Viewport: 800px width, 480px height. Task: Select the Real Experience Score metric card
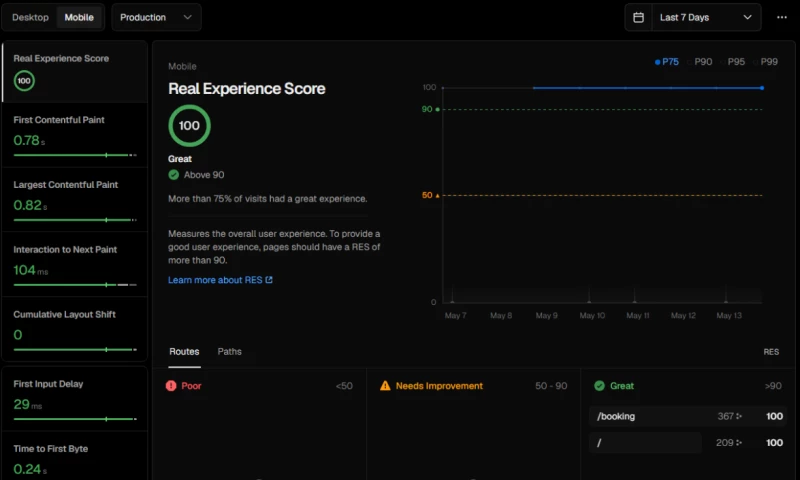pyautogui.click(x=75, y=72)
